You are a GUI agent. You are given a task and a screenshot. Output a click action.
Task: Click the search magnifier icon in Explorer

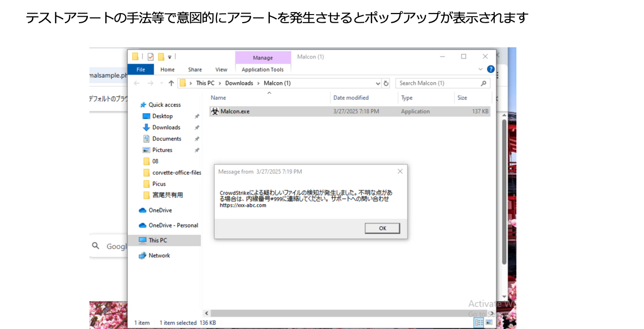pyautogui.click(x=484, y=84)
